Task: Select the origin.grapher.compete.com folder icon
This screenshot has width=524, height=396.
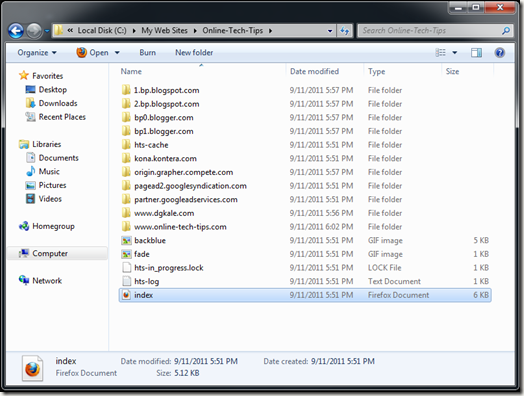Action: (x=126, y=172)
